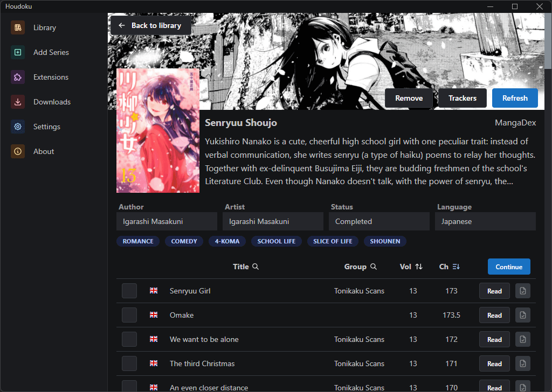Click the English flag on Omake row
Viewport: 552px width, 392px height.
coord(154,315)
